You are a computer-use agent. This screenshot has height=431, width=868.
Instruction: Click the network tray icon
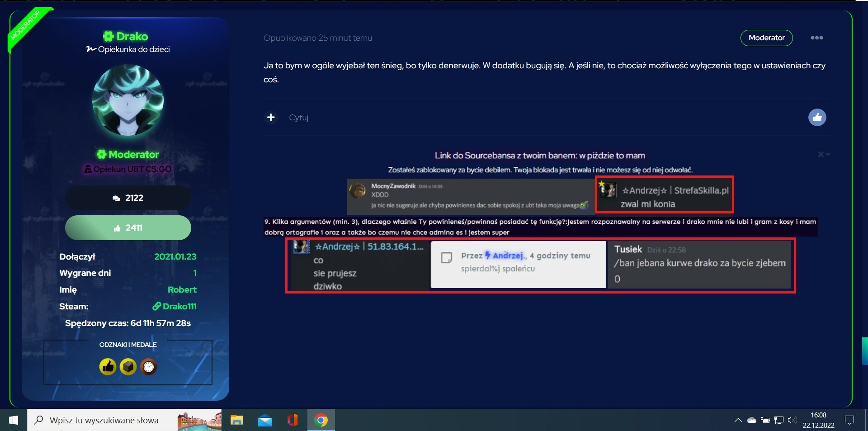pyautogui.click(x=778, y=420)
